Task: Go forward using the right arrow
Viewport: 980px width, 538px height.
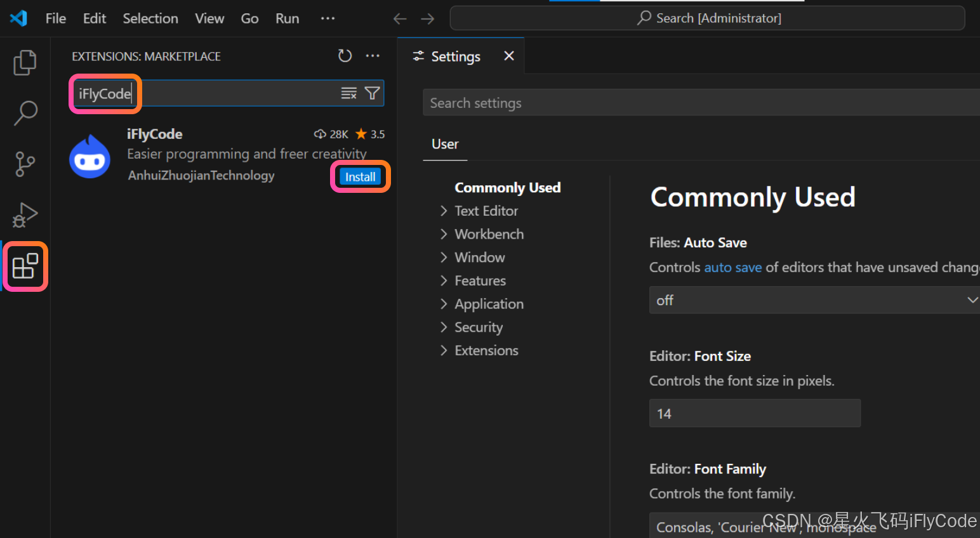Action: [x=428, y=19]
